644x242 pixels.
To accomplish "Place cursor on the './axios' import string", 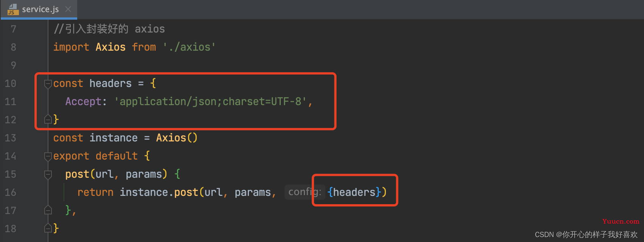I will click(x=189, y=47).
